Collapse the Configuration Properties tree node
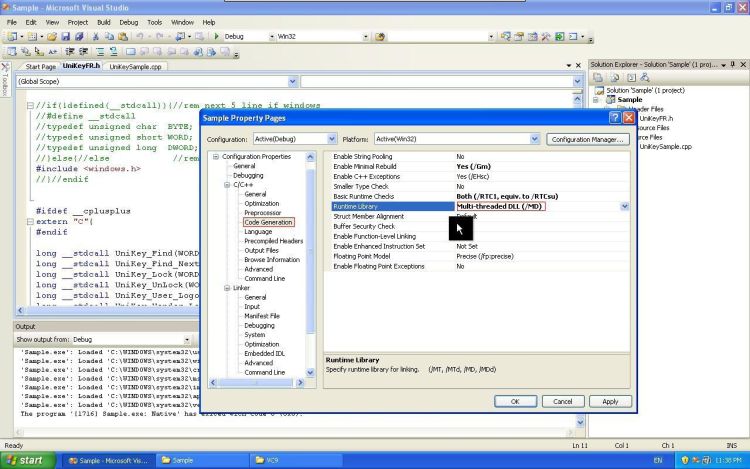Image resolution: width=750 pixels, height=469 pixels. click(x=216, y=156)
